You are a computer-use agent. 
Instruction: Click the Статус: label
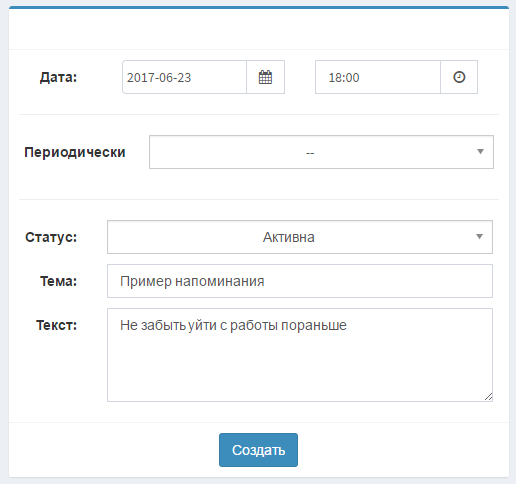click(x=51, y=237)
